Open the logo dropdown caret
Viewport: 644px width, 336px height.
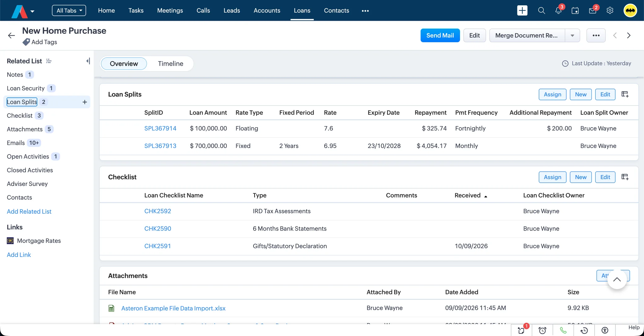click(32, 11)
